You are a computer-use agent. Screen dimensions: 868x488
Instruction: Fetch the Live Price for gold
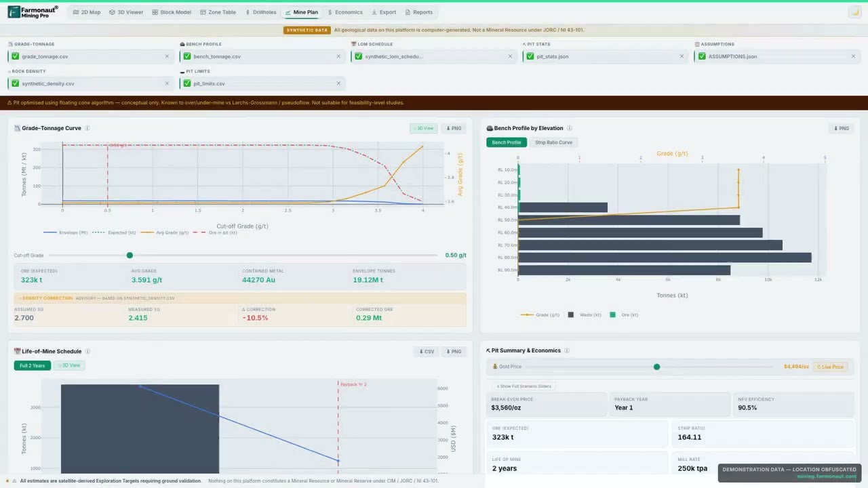point(830,367)
